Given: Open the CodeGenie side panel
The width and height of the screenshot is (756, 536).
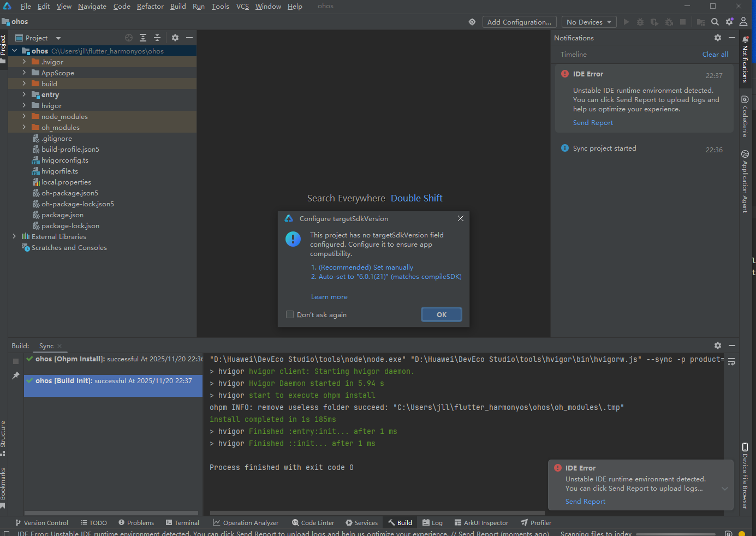Looking at the screenshot, I should tap(745, 116).
